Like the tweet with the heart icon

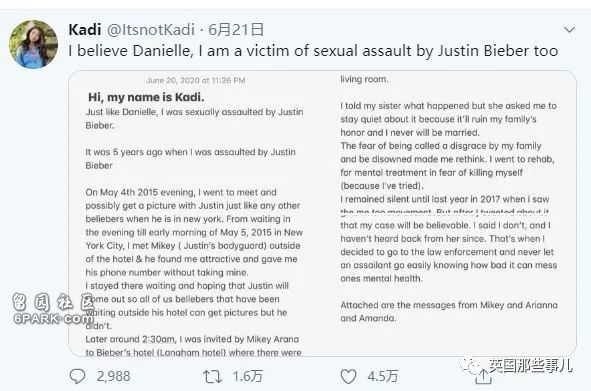pos(348,376)
